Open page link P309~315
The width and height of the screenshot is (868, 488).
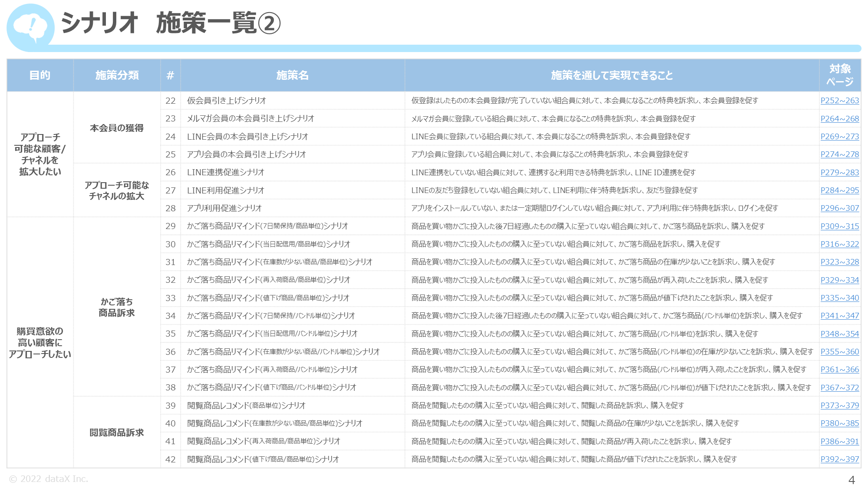tap(839, 226)
